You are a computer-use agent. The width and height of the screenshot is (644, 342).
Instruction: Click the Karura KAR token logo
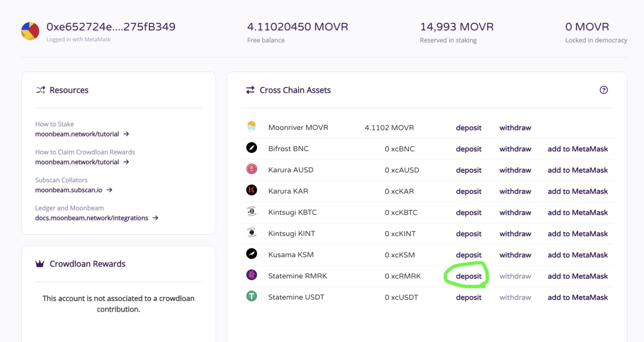pos(251,190)
